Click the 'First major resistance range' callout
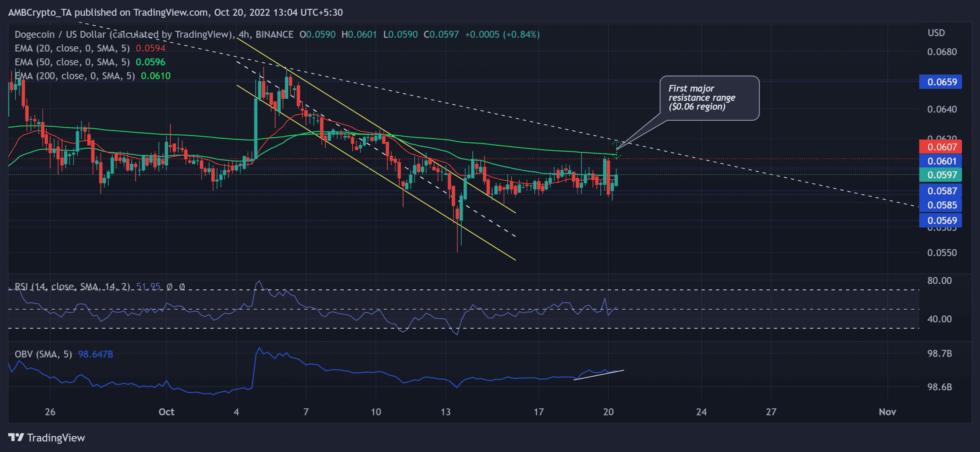 709,98
